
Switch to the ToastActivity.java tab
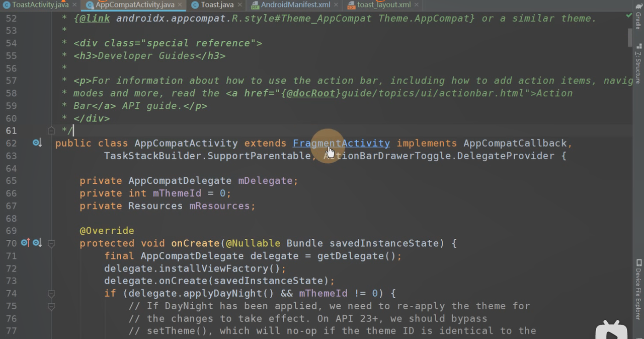pos(35,5)
